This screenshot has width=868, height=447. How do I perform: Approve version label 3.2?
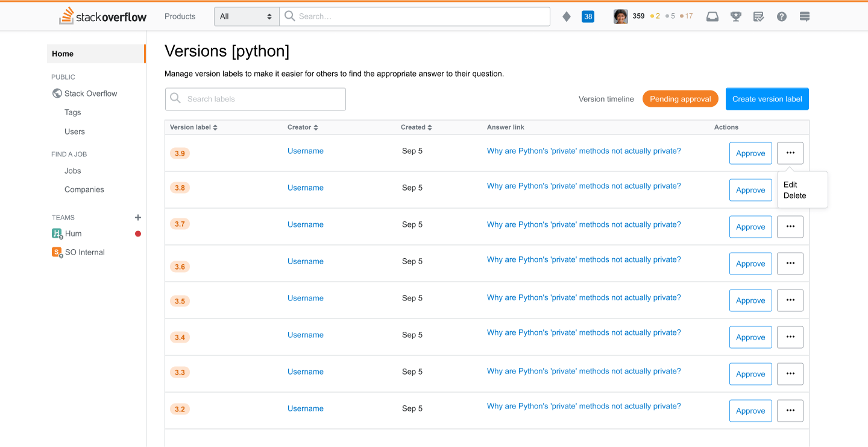click(750, 411)
